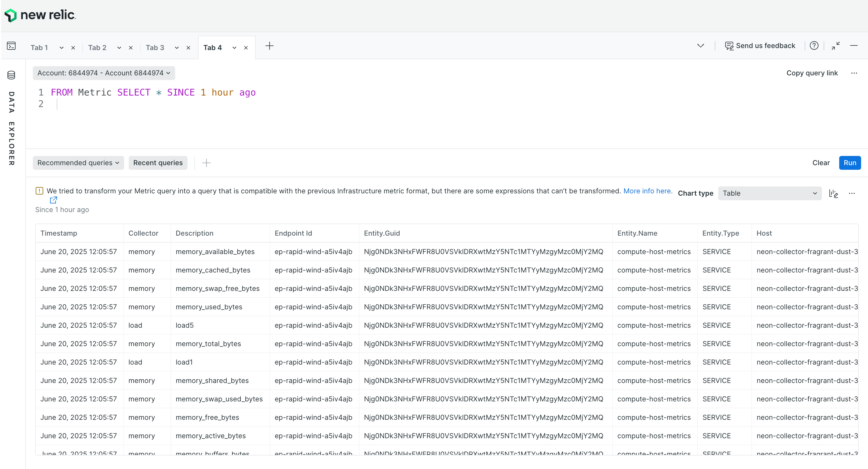The width and height of the screenshot is (868, 469).
Task: Switch to Tab 2
Action: (x=97, y=47)
